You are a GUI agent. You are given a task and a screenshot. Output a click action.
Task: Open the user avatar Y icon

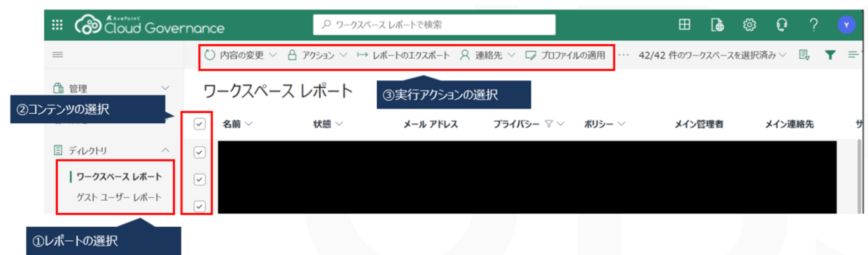click(847, 25)
